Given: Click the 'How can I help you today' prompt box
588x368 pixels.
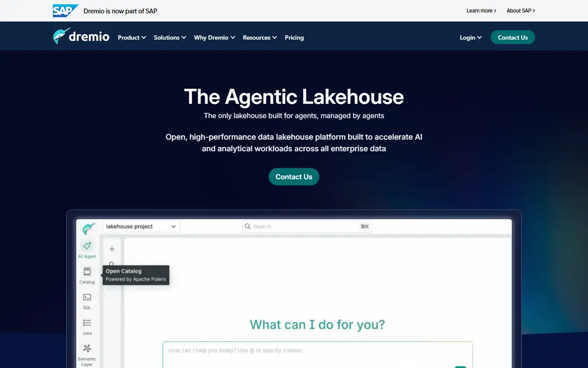Looking at the screenshot, I should pyautogui.click(x=317, y=355).
